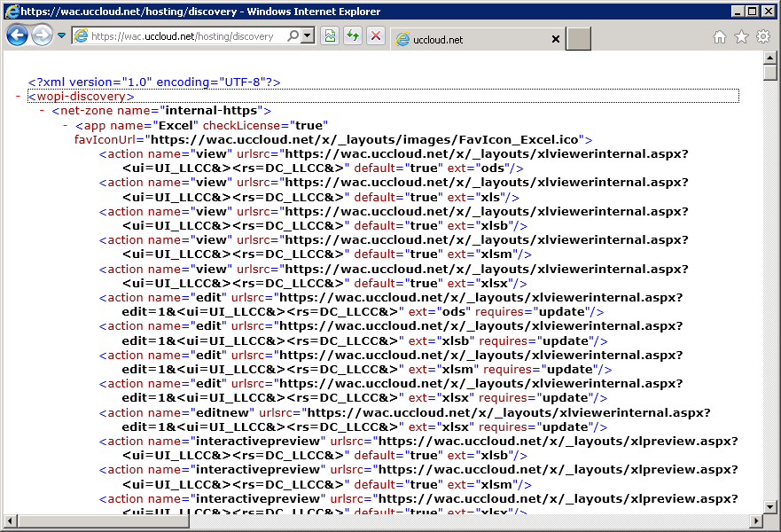
Task: Click the Refresh page button
Action: 353,35
